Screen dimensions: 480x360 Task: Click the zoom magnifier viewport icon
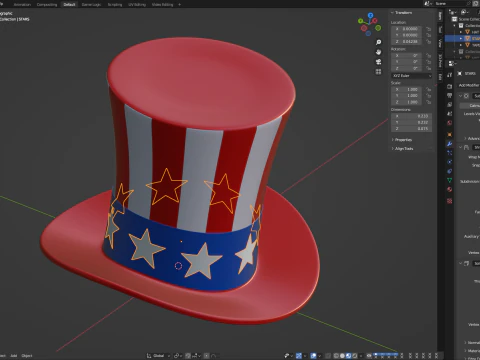click(x=378, y=42)
